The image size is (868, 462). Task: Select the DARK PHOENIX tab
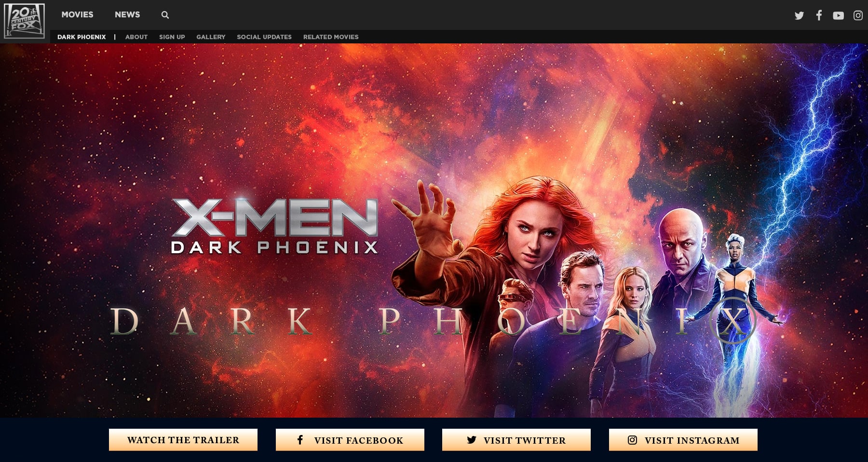(81, 37)
